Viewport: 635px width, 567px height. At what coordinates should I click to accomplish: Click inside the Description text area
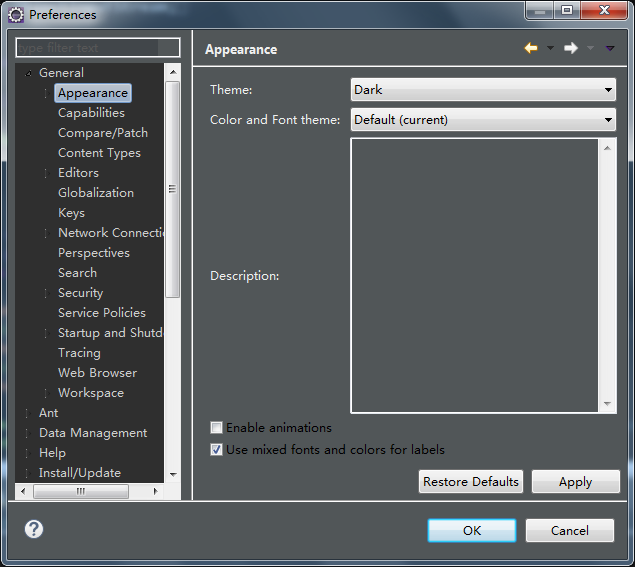click(x=475, y=275)
